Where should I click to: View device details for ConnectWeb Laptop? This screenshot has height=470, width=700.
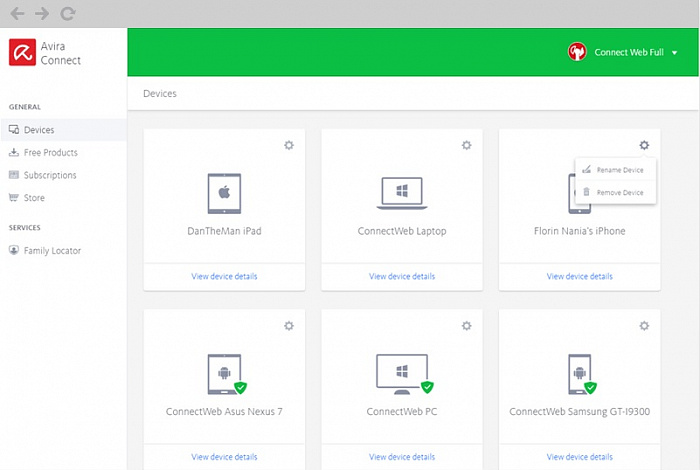pyautogui.click(x=402, y=276)
